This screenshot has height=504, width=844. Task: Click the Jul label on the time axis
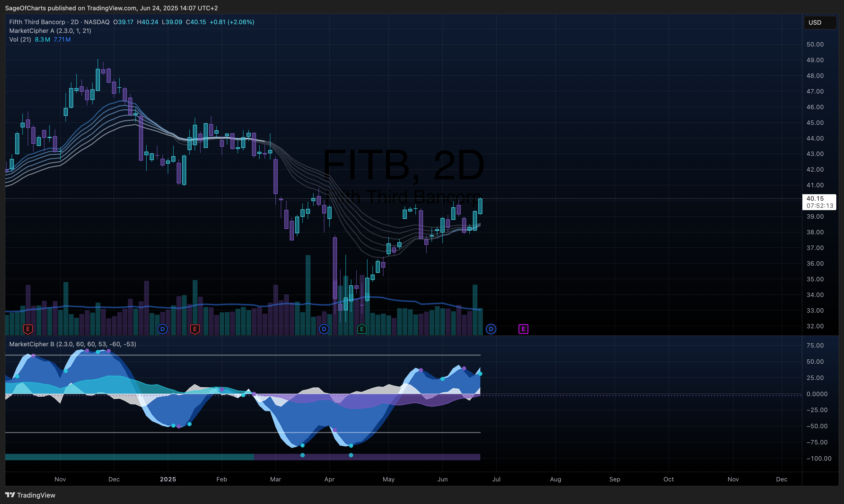point(496,479)
